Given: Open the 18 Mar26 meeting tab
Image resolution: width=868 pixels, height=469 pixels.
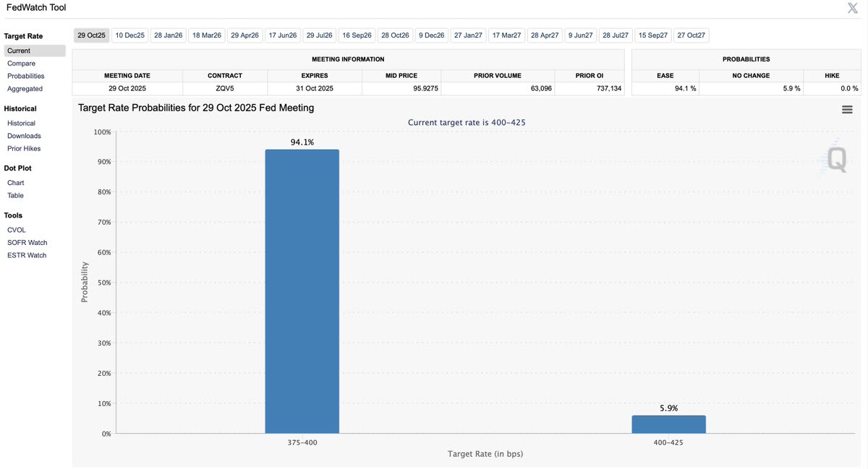Looking at the screenshot, I should [206, 34].
